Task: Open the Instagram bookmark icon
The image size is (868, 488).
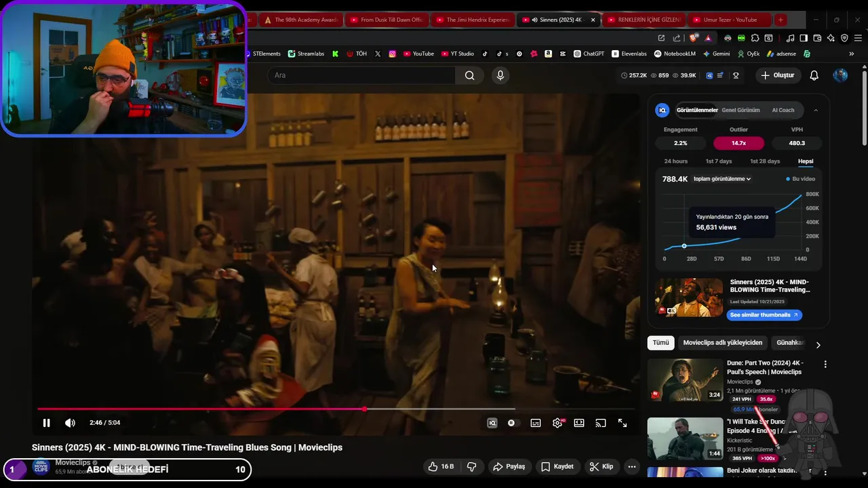Action: 392,54
